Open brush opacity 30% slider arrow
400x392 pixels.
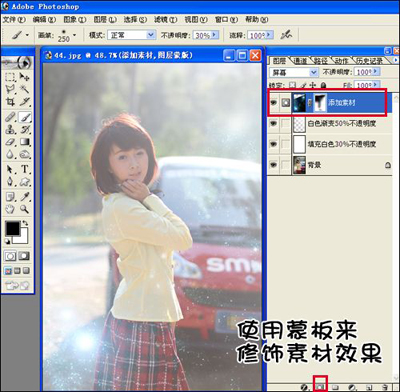214,35
